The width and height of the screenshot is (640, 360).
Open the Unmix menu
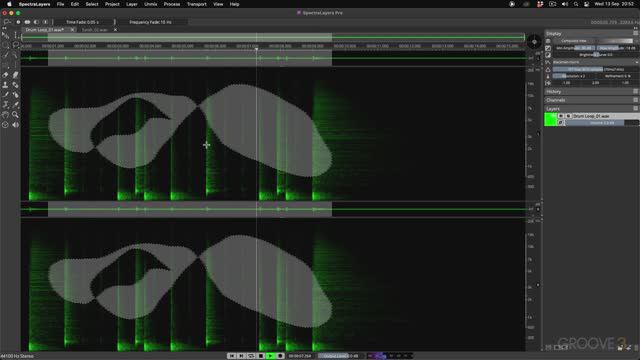[x=151, y=4]
